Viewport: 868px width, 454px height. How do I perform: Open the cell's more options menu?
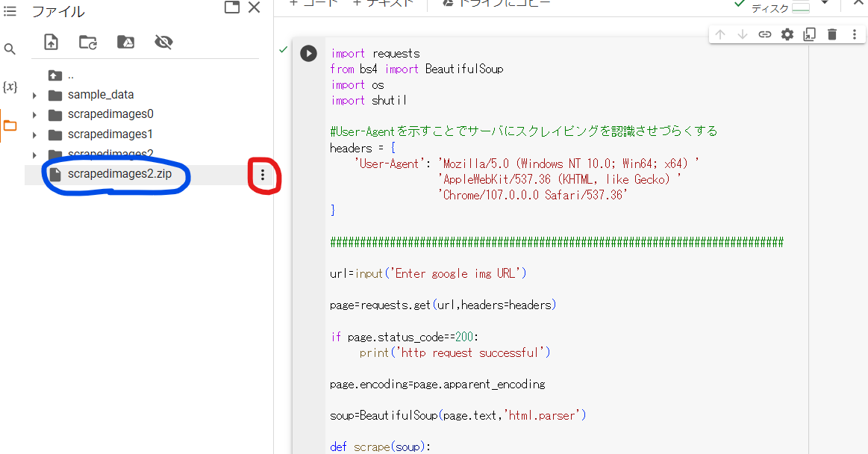click(x=854, y=34)
